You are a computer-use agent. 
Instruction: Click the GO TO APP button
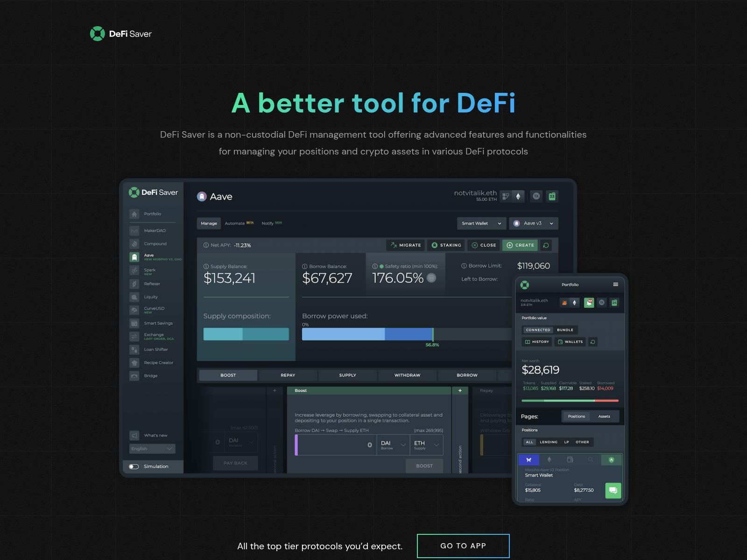(x=463, y=546)
